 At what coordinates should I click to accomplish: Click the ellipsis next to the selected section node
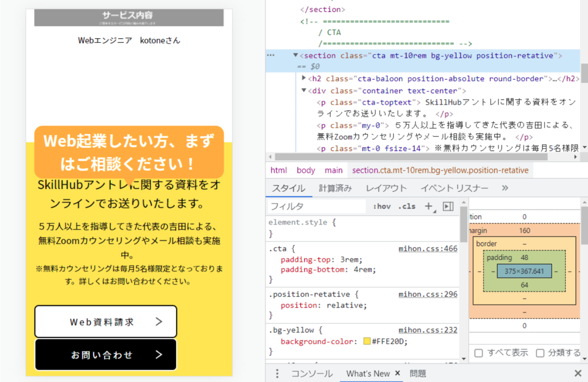(x=270, y=55)
